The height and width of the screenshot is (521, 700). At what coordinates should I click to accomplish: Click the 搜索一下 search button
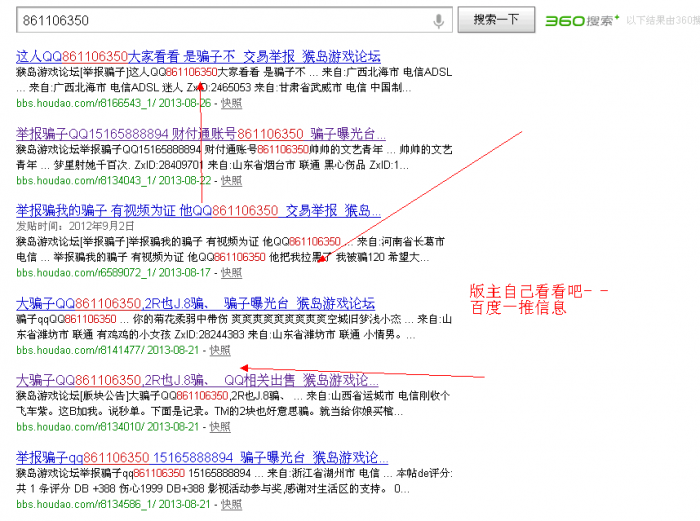coord(496,20)
